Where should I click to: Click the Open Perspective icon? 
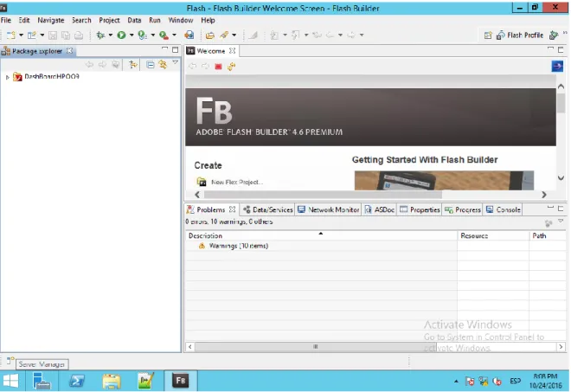(488, 35)
